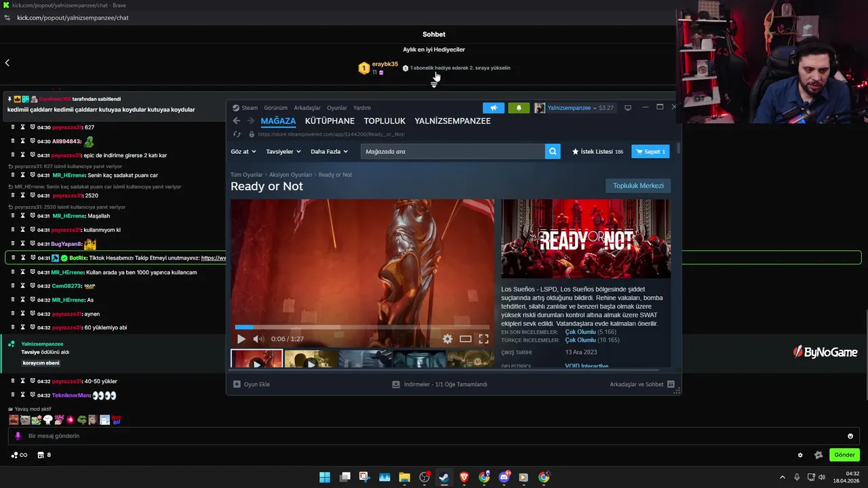This screenshot has width=868, height=488.
Task: Select the second trailer thumbnail
Action: (x=311, y=359)
